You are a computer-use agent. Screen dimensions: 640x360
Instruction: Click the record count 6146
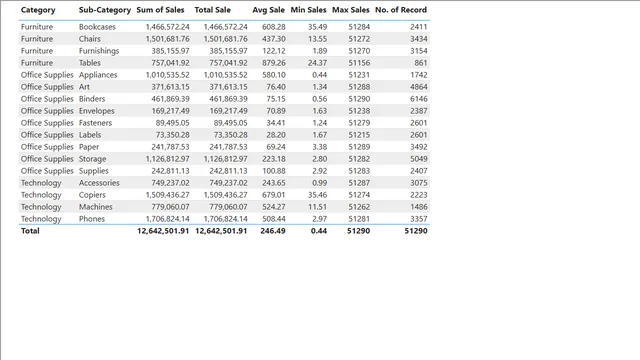[418, 99]
